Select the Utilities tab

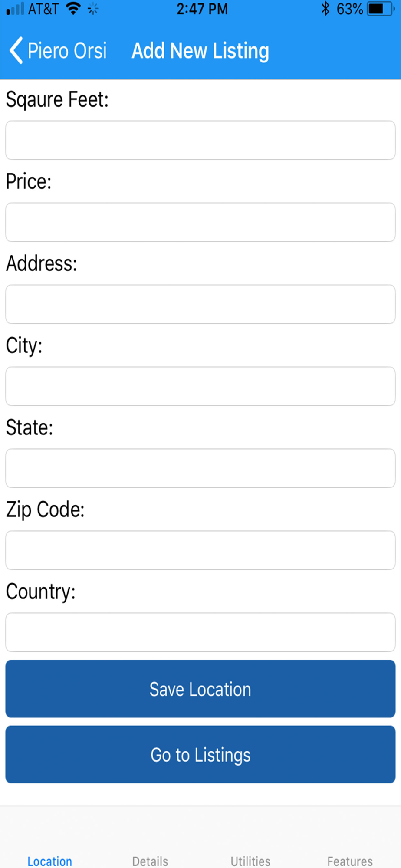250,861
